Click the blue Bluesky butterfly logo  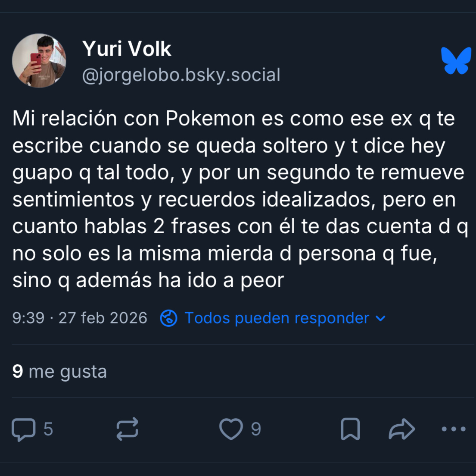(x=456, y=61)
